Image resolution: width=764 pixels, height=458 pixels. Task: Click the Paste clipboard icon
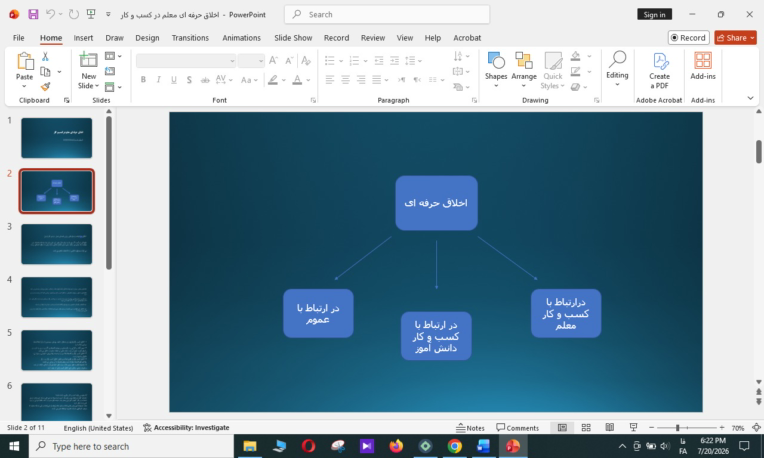[24, 61]
